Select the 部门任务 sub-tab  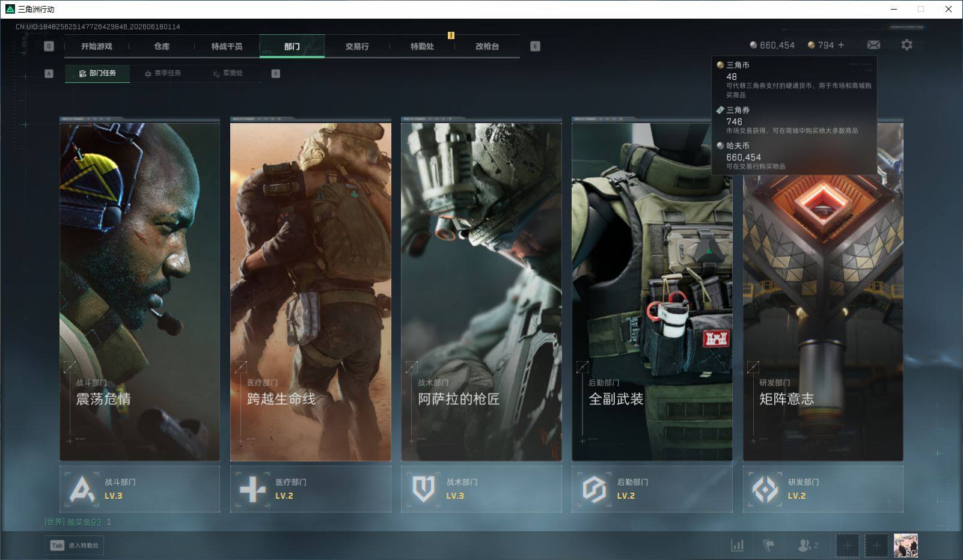97,73
